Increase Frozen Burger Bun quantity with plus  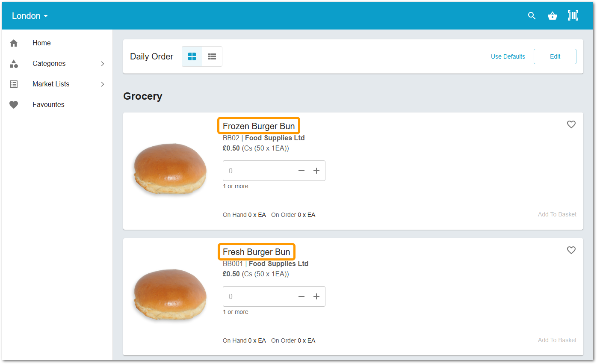pos(316,171)
